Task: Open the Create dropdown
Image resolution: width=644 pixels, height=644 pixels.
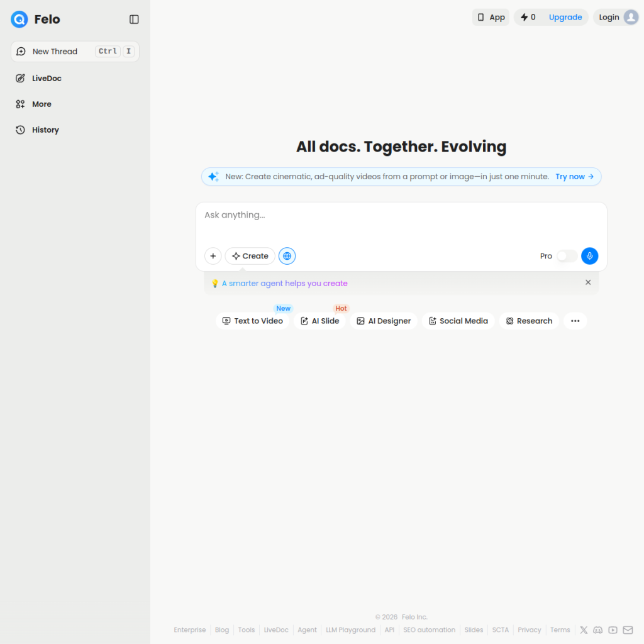Action: 250,256
